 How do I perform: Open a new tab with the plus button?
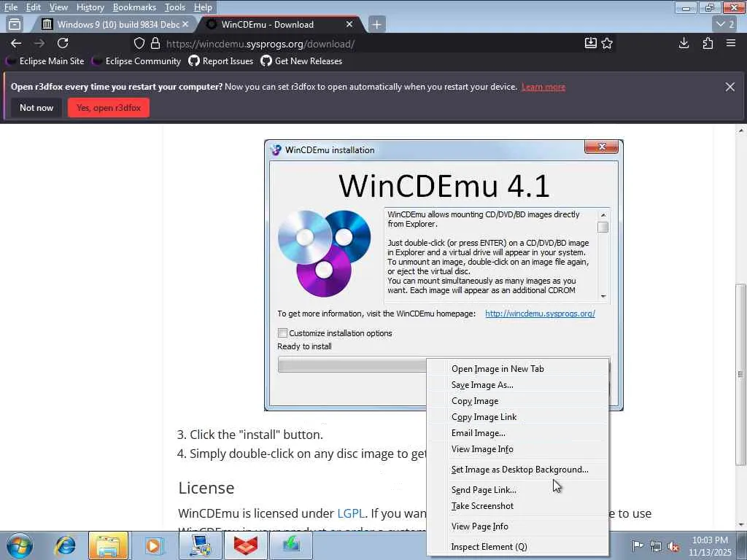376,24
